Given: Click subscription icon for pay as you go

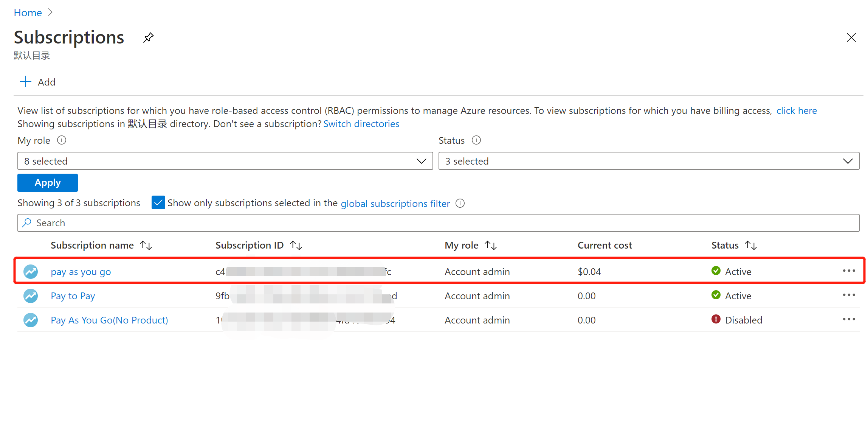Looking at the screenshot, I should (31, 272).
